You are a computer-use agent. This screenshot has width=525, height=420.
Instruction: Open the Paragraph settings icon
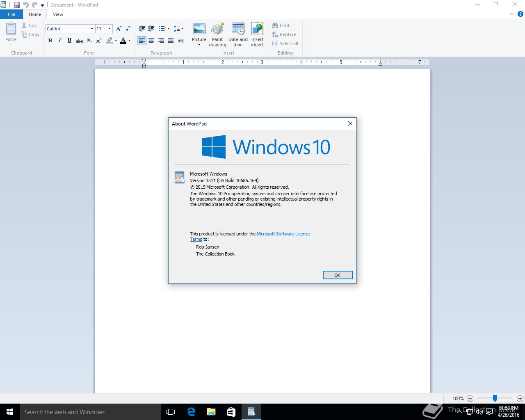(181, 41)
